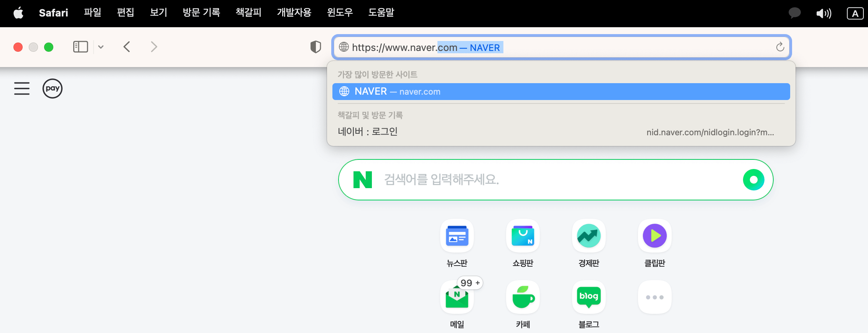Image resolution: width=868 pixels, height=333 pixels.
Task: Click the 블로그 label
Action: click(589, 325)
